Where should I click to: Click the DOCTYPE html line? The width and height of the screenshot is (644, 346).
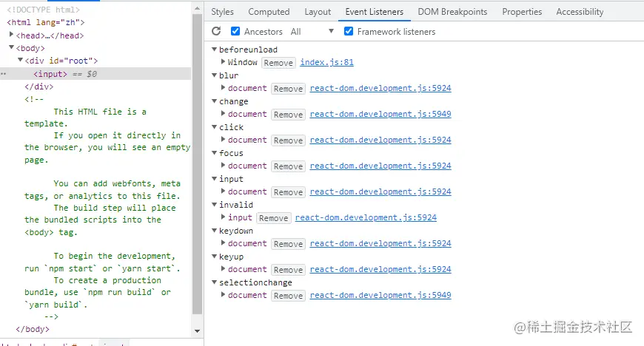point(43,10)
